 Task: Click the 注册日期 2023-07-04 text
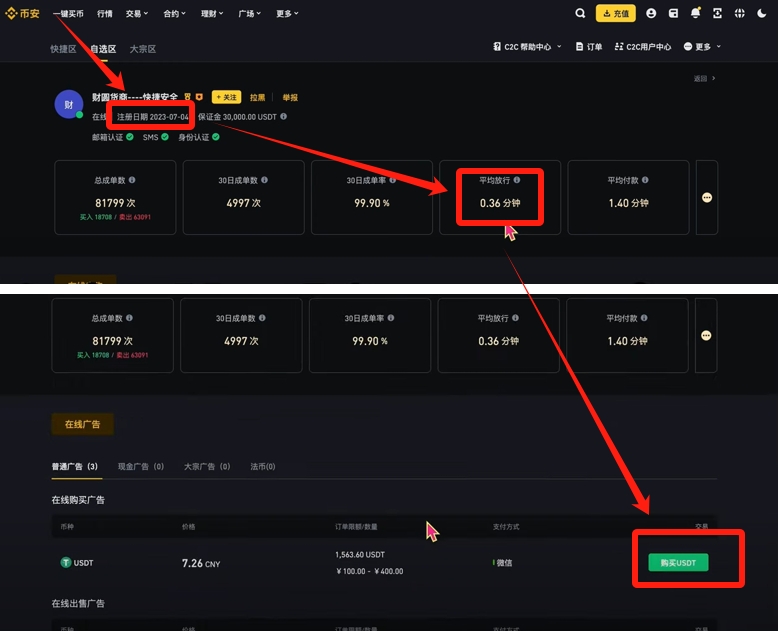pos(152,117)
